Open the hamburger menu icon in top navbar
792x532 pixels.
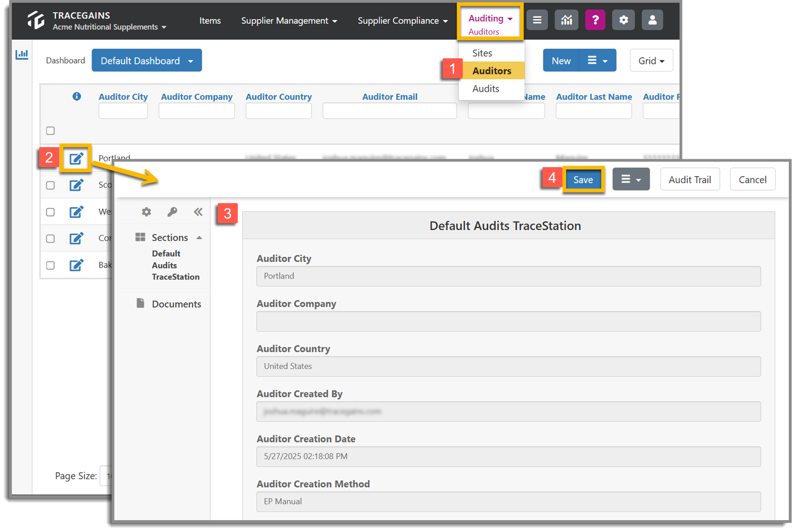tap(537, 20)
